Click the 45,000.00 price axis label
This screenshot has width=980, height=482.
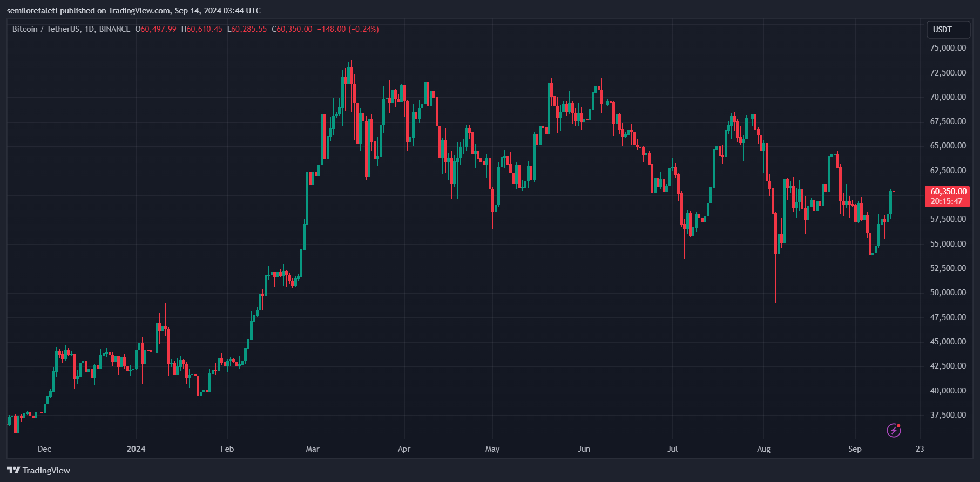tap(948, 342)
